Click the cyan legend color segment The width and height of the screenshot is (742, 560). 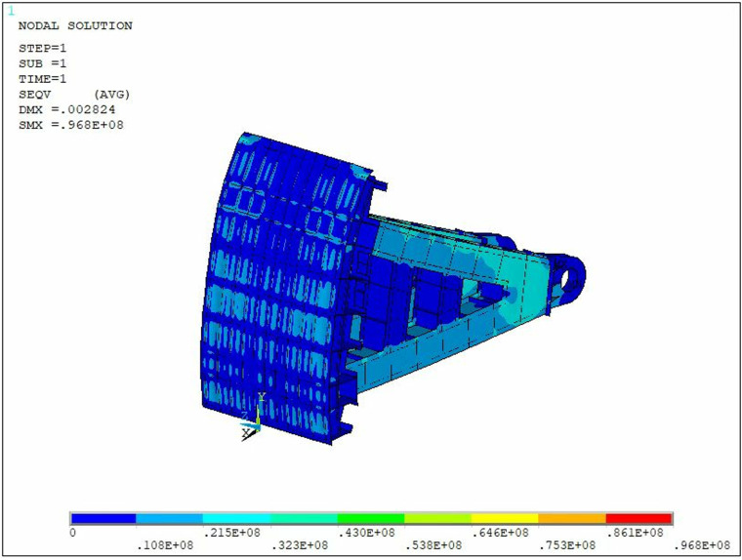(x=236, y=519)
